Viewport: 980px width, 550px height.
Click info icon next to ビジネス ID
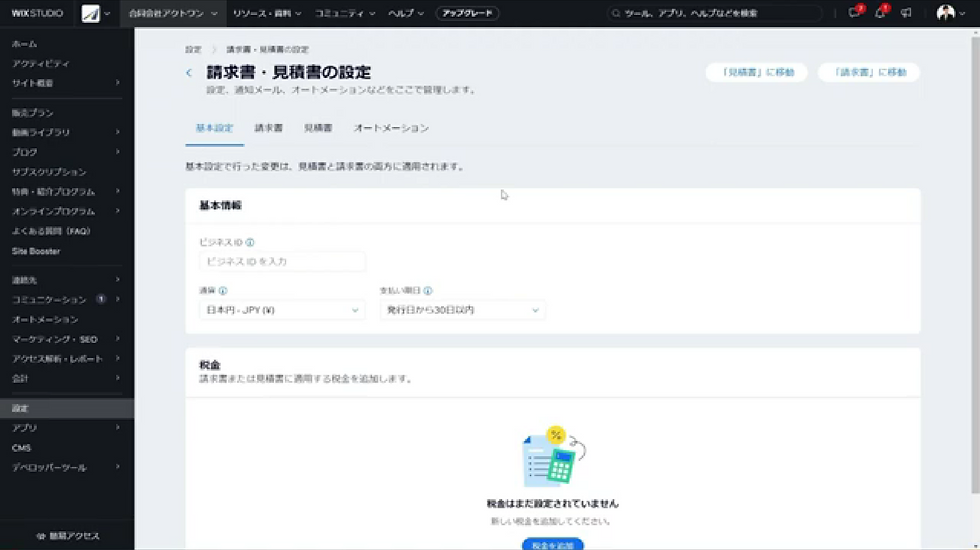point(250,242)
